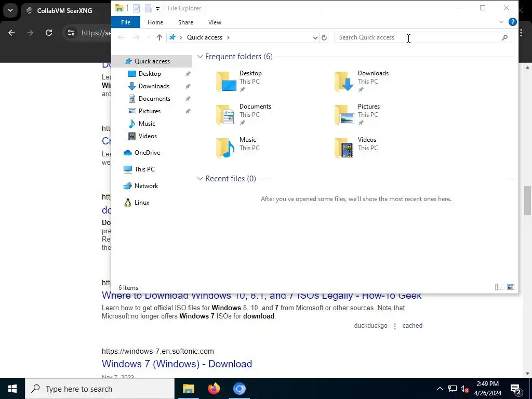This screenshot has width=532, height=399.
Task: Select Music in the navigation pane
Action: coord(147,124)
